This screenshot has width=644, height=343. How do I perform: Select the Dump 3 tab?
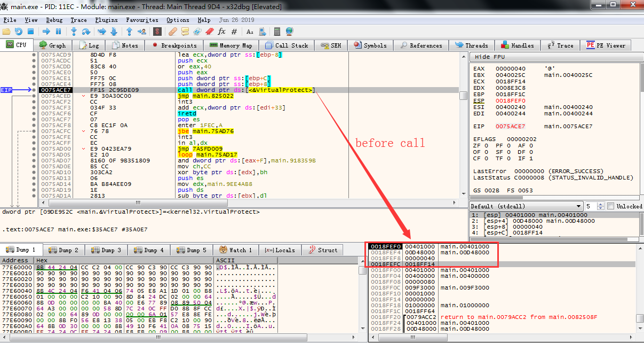pos(107,250)
